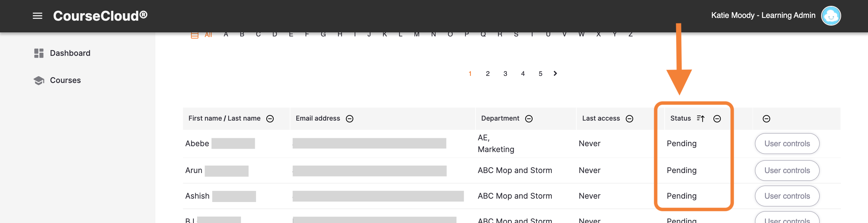Hide the Department column
Viewport: 868px width, 223px height.
pyautogui.click(x=529, y=118)
